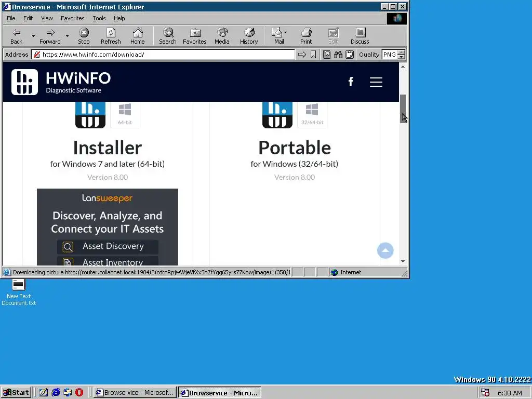Click the round scroll-to-top button
Image resolution: width=532 pixels, height=399 pixels.
pos(385,250)
